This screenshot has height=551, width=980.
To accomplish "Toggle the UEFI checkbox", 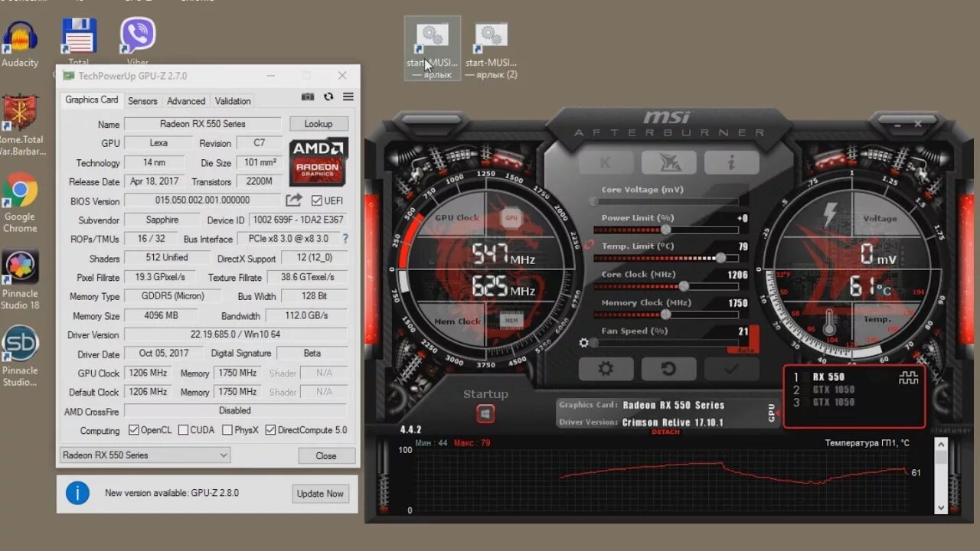I will click(x=317, y=201).
